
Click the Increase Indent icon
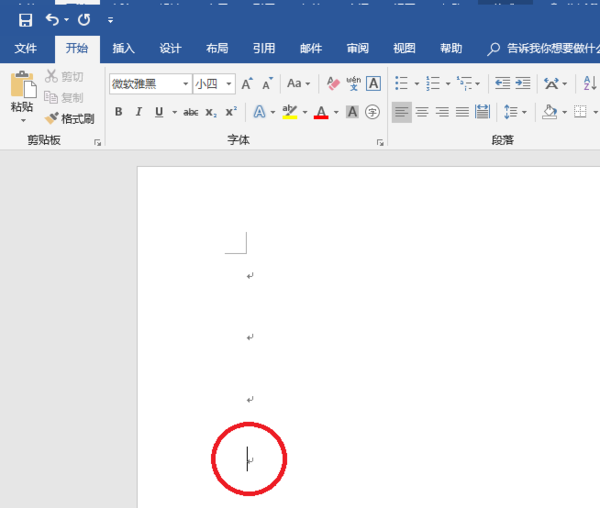point(523,83)
